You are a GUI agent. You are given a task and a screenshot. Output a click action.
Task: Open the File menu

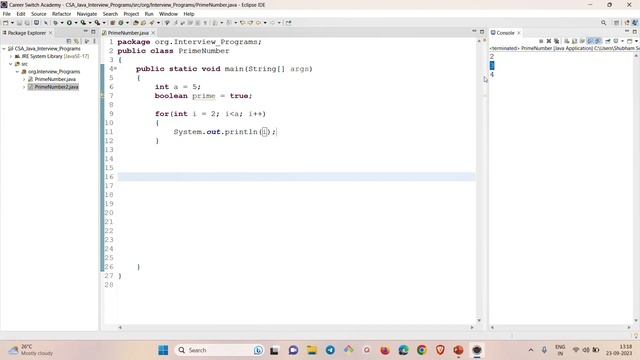tap(7, 14)
